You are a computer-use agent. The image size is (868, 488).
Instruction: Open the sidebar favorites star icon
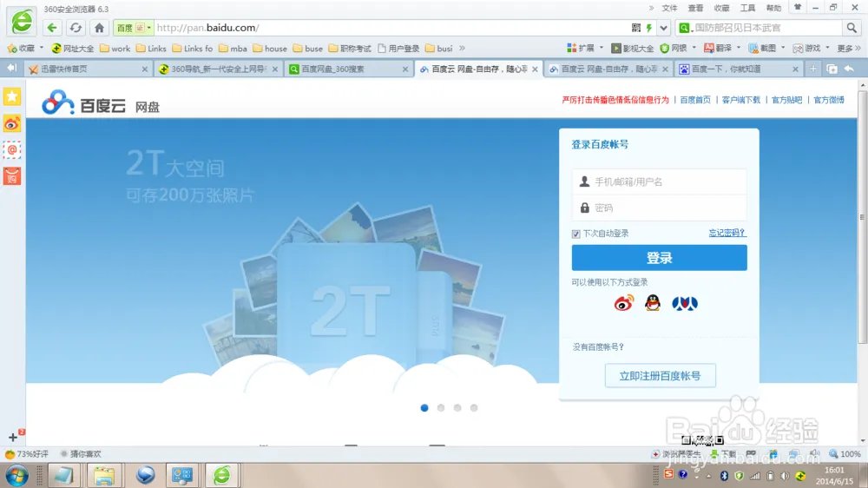[12, 96]
